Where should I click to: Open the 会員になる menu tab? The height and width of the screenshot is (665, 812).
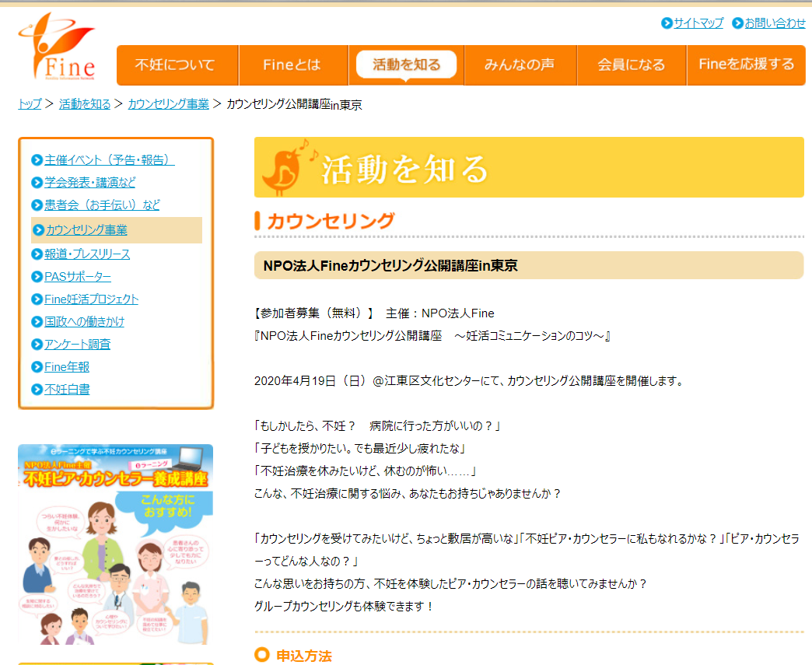[x=632, y=65]
